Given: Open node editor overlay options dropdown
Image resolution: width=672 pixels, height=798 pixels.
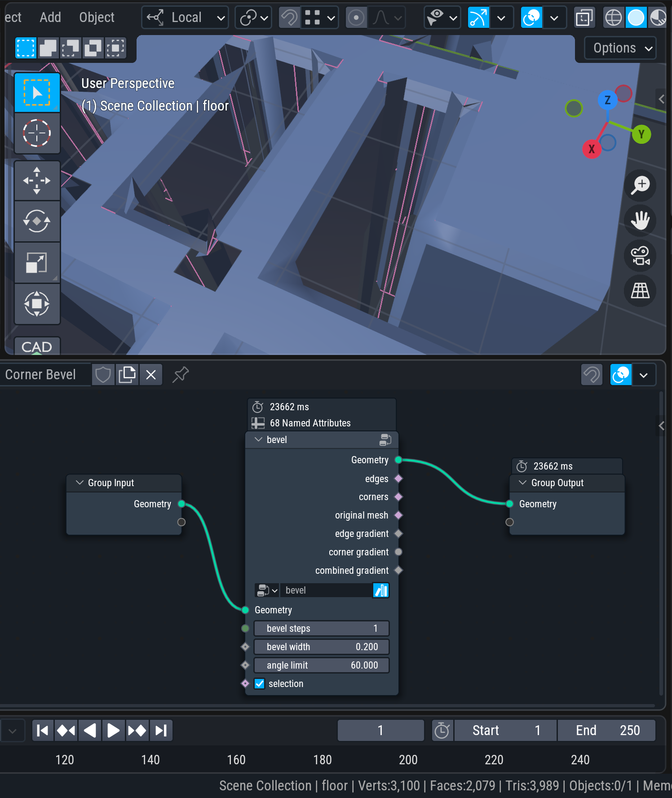Looking at the screenshot, I should coord(644,375).
